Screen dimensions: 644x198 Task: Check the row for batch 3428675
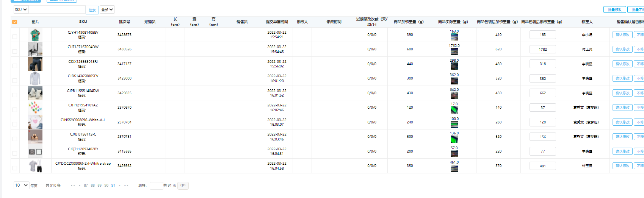pyautogui.click(x=15, y=37)
